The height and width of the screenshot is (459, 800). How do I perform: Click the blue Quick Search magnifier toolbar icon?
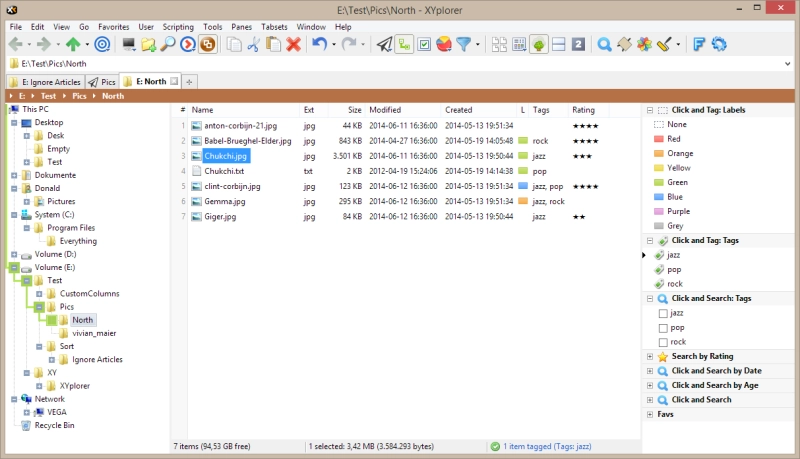pyautogui.click(x=605, y=44)
